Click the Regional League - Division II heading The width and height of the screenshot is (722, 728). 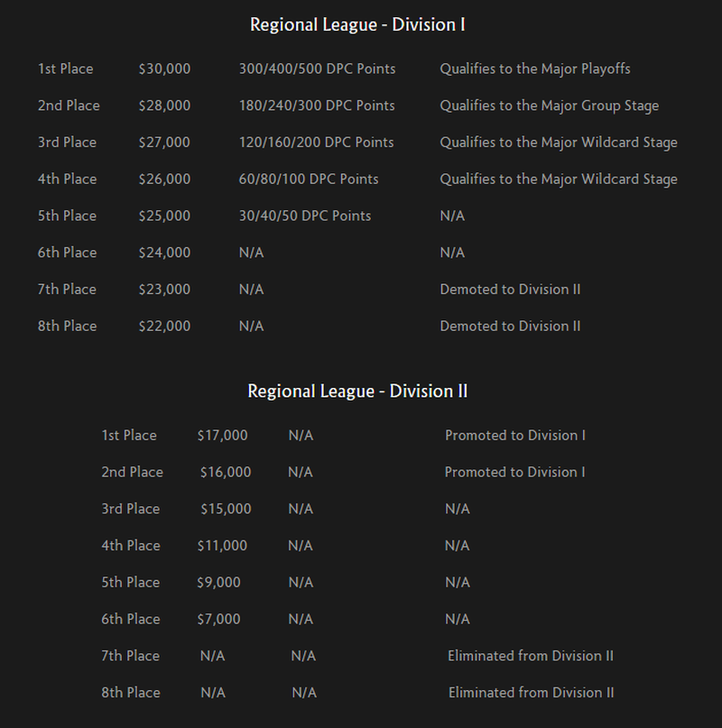click(357, 392)
